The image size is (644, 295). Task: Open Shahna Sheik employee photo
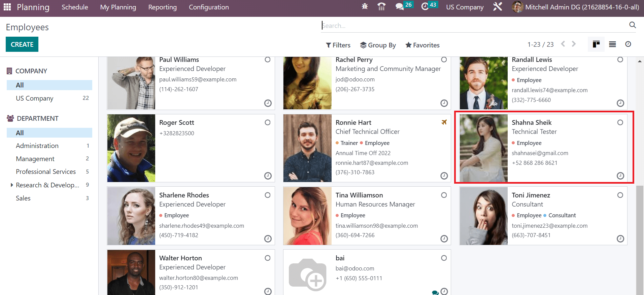click(483, 148)
